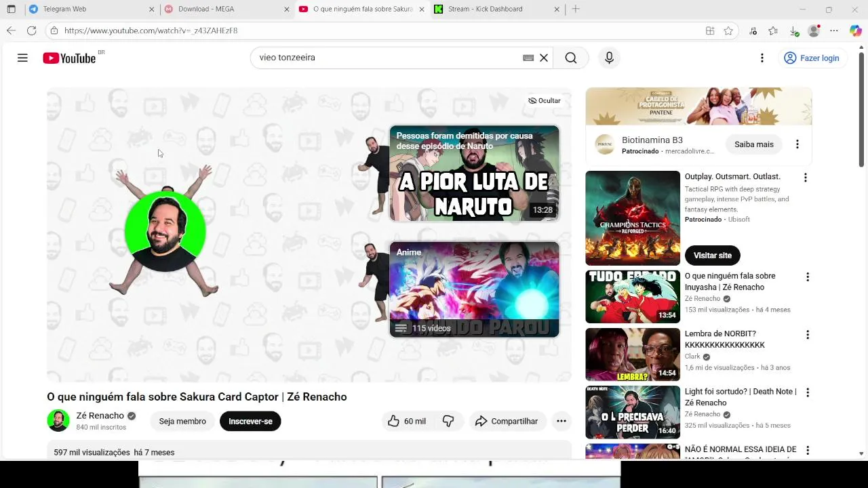868x488 pixels.
Task: Click the circular channel avatar on end screen
Action: [165, 232]
